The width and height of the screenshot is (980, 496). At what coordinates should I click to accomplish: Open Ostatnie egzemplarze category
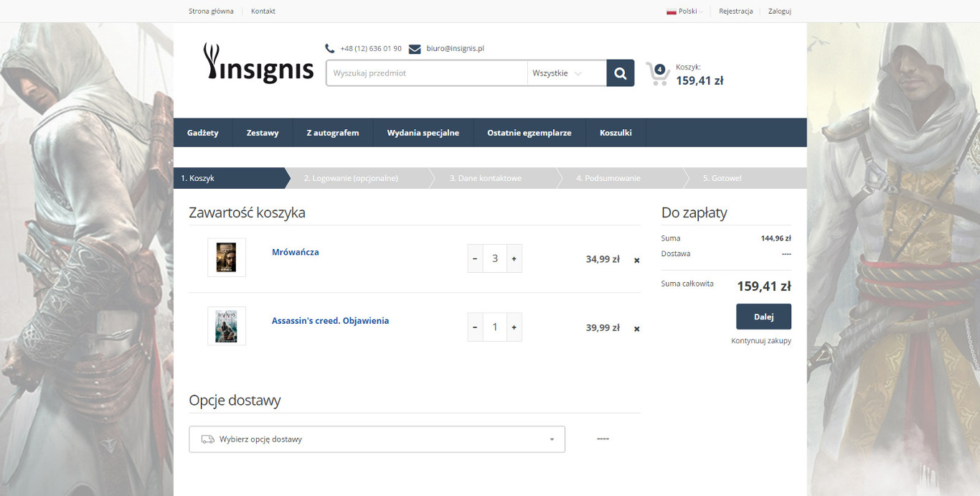pos(529,133)
